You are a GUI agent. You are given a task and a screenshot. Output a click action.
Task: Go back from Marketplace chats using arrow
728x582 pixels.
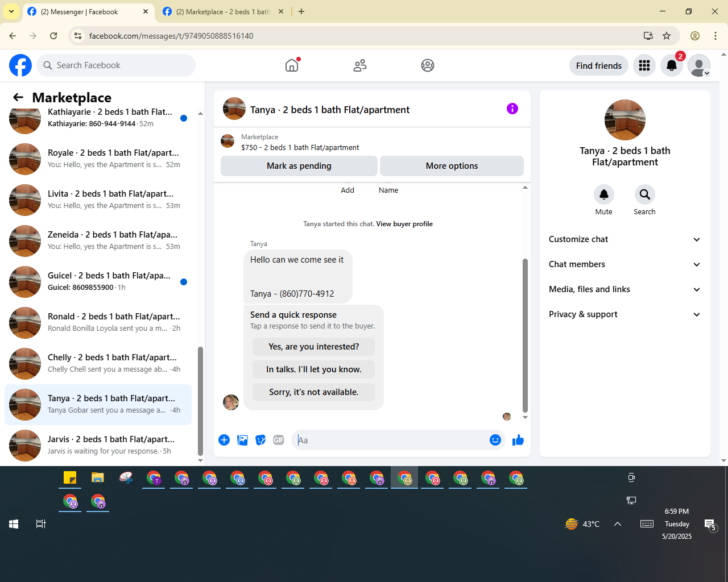pyautogui.click(x=18, y=98)
